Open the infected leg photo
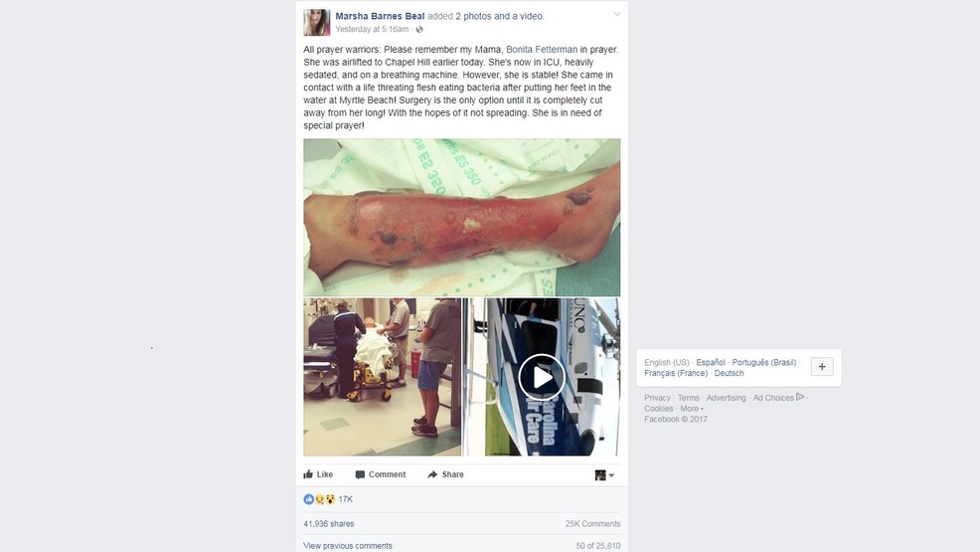This screenshot has width=980, height=552. point(462,218)
